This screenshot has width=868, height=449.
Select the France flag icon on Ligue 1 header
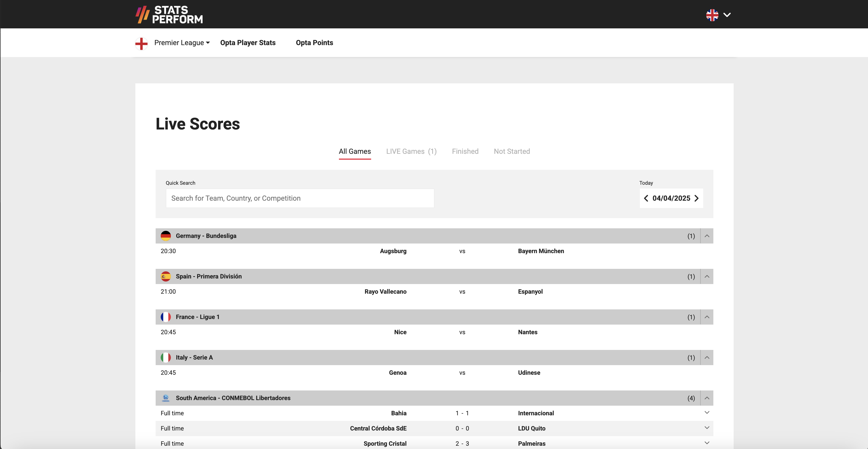coord(166,317)
